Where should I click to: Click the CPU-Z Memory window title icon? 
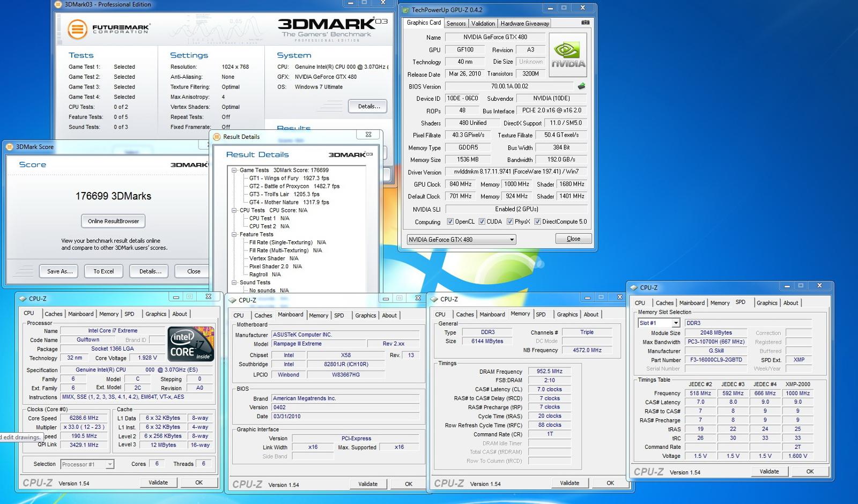[x=434, y=299]
